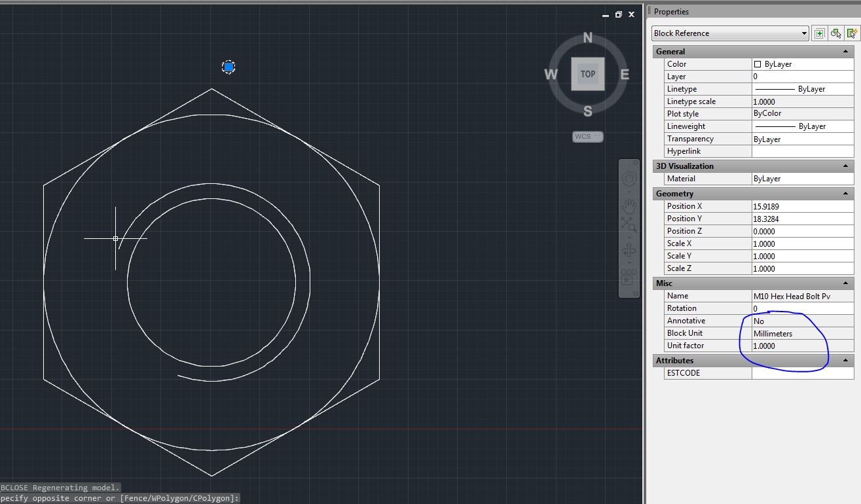Click the ESTCODE attribute label
Image resolution: width=861 pixels, height=504 pixels.
pyautogui.click(x=683, y=373)
